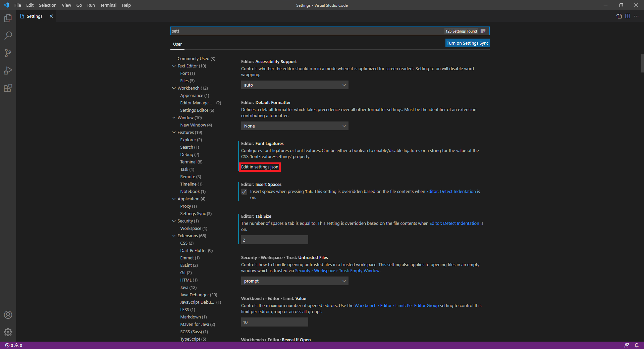This screenshot has height=349, width=644.
Task: Open the Accessibility Support dropdown
Action: pos(294,85)
